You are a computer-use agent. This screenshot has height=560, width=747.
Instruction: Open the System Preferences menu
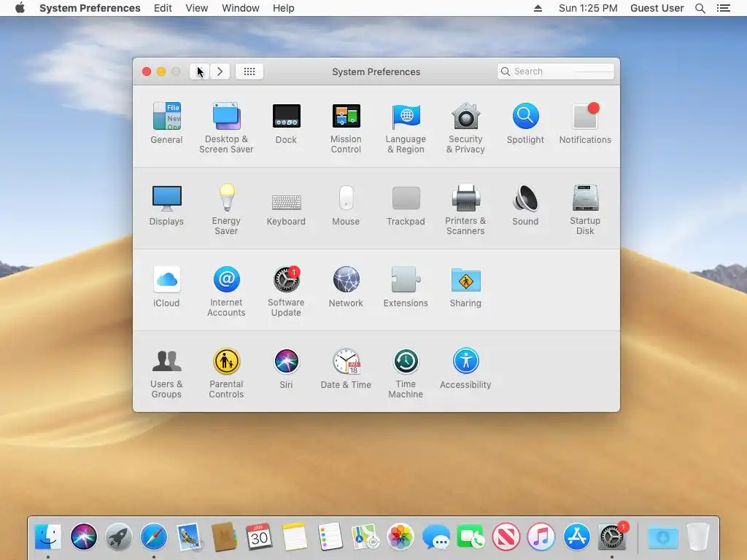(90, 8)
